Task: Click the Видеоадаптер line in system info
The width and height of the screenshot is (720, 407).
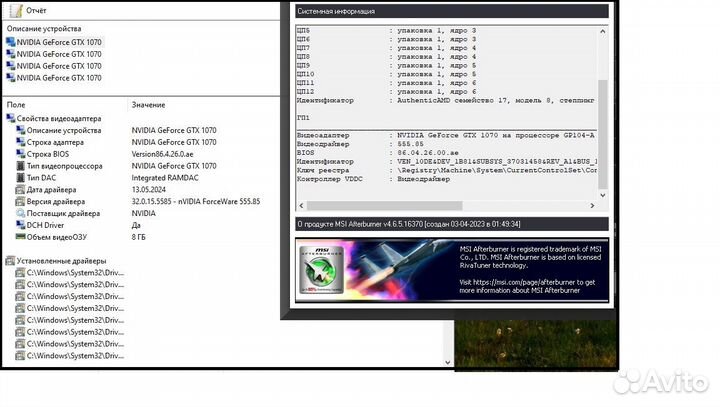Action: point(445,136)
